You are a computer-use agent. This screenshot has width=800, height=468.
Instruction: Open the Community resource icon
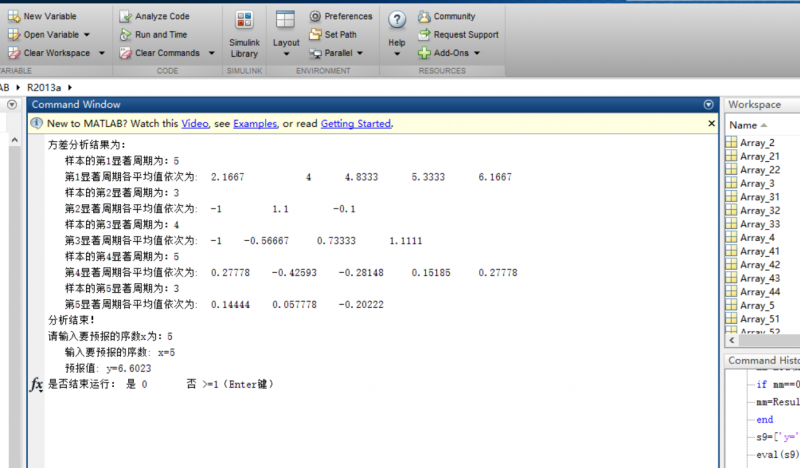pos(425,17)
